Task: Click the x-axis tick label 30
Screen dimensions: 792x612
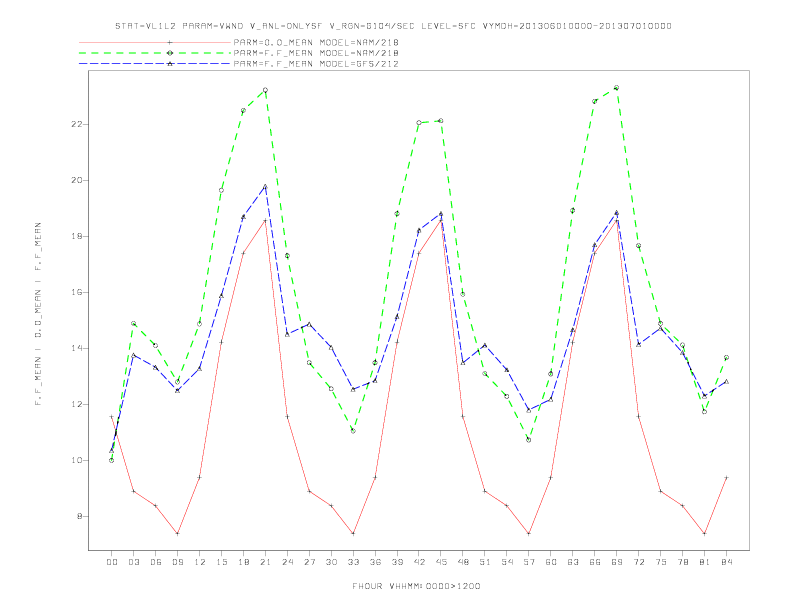Action: (331, 562)
